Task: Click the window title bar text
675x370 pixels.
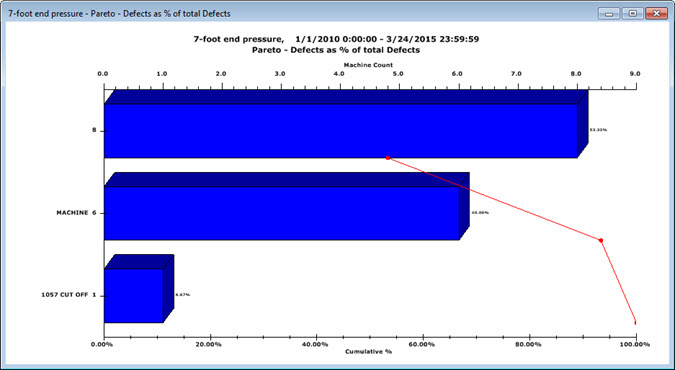Action: 119,14
